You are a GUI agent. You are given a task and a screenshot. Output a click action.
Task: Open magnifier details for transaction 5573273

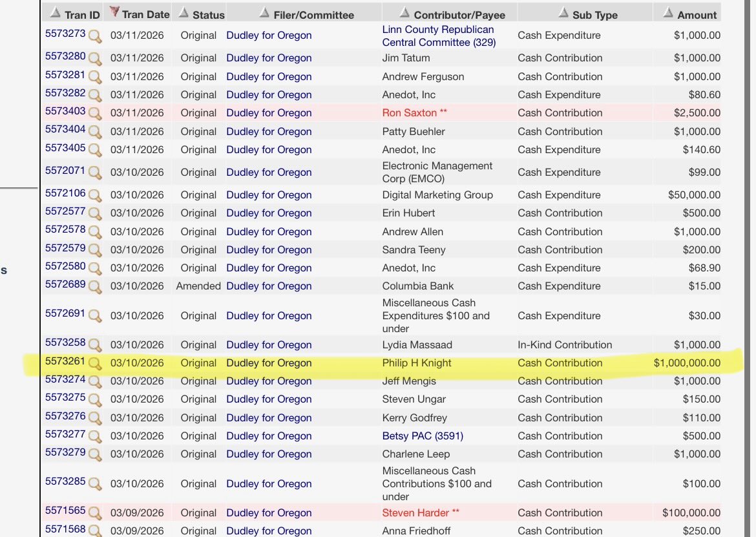(95, 36)
